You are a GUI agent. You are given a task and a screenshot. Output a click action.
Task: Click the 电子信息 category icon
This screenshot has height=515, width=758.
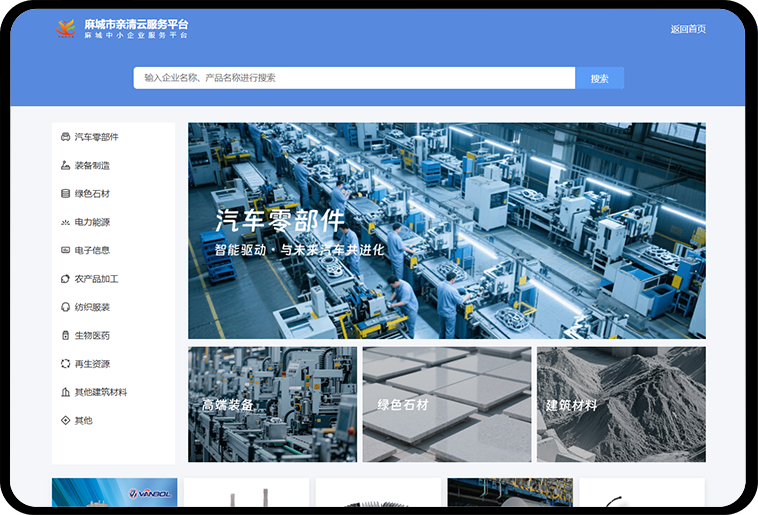[65, 250]
